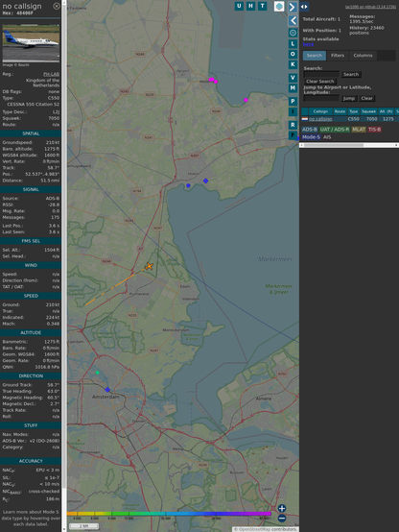Viewport: 399px width, 532px height.
Task: Toggle sidebar width with double-arrow button
Action: click(304, 7)
